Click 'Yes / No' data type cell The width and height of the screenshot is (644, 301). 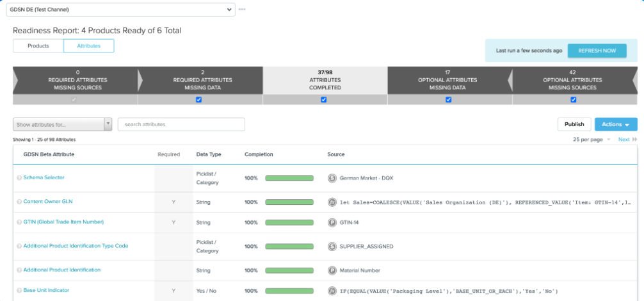point(206,291)
